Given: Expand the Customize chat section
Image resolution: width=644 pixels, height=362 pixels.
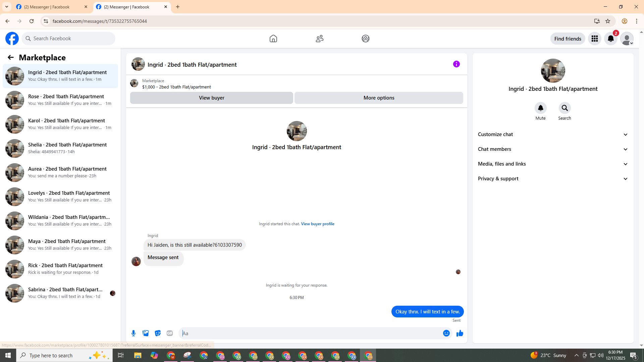Looking at the screenshot, I should tap(553, 134).
